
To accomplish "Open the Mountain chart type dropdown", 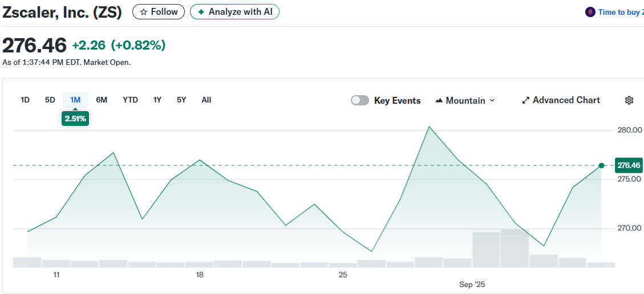I will 465,100.
